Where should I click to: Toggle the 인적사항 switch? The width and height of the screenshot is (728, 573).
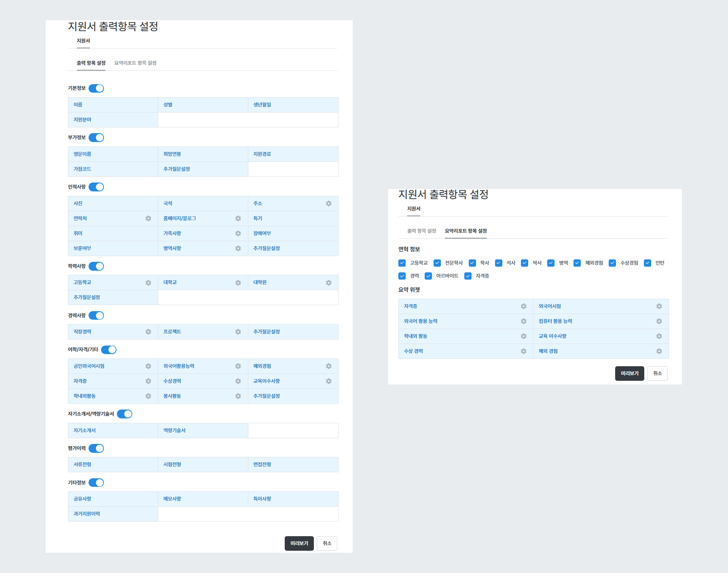coord(96,187)
